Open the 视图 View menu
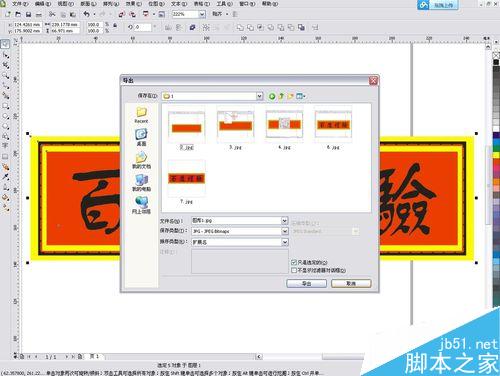Image resolution: width=500 pixels, height=376 pixels. pos(66,4)
